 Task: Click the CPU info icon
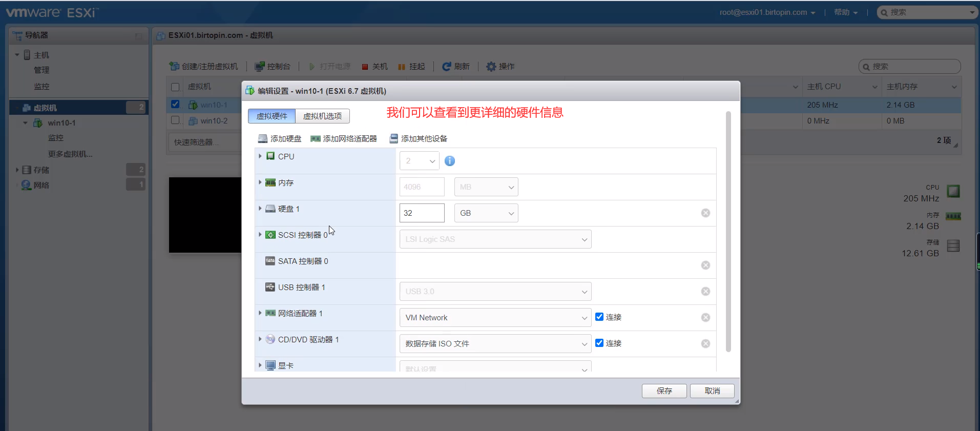click(450, 161)
